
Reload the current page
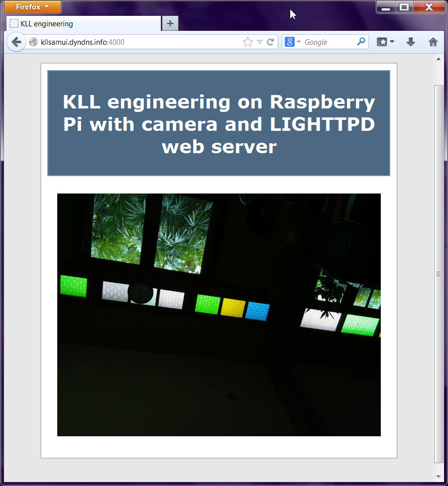270,42
